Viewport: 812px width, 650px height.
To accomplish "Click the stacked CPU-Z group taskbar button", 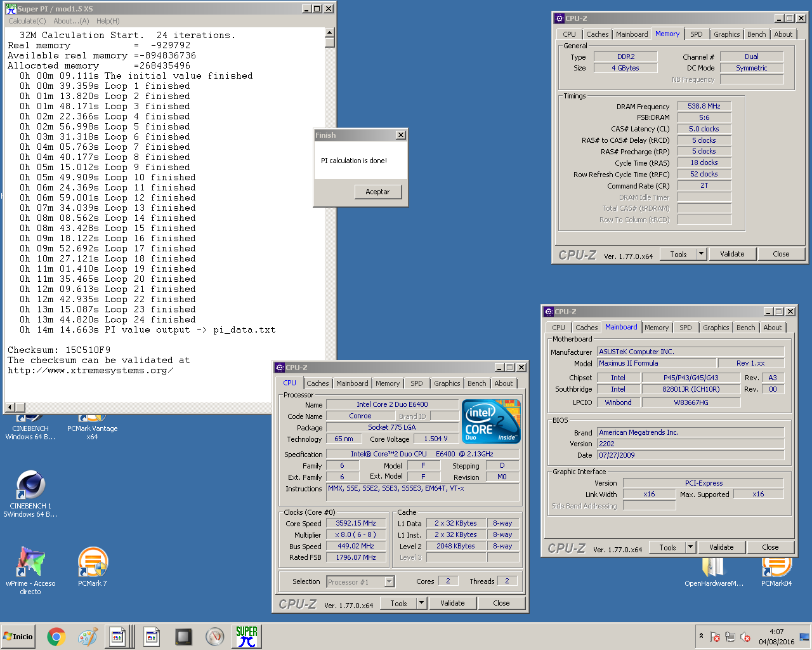I will (119, 637).
